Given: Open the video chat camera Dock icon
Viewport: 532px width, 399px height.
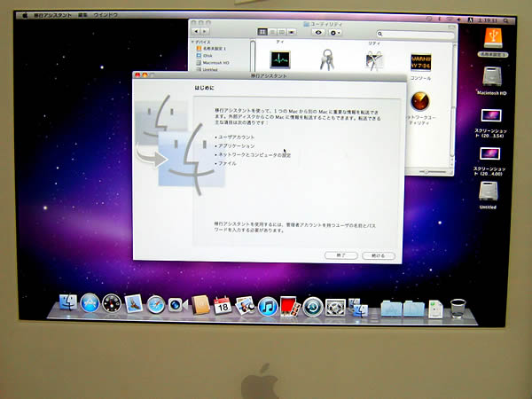Looking at the screenshot, I should tap(177, 305).
